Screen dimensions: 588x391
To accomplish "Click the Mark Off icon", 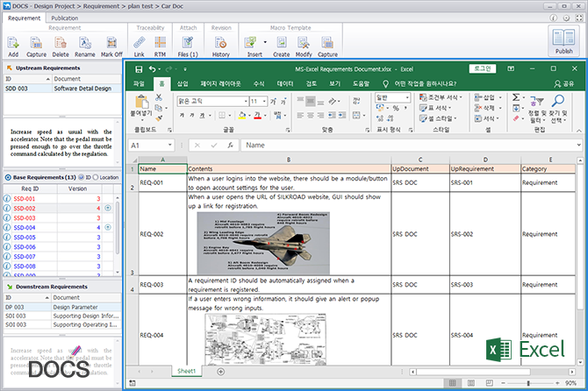I will click(x=111, y=43).
